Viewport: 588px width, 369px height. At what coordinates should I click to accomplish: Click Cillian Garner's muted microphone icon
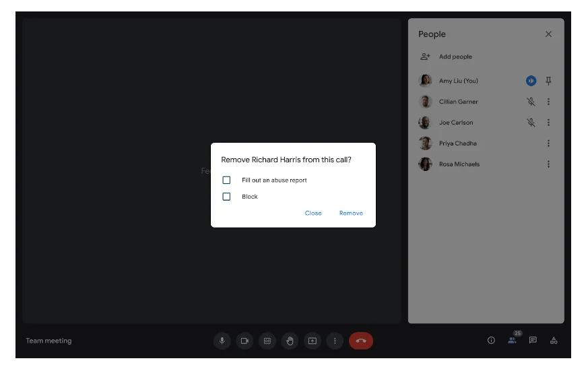[x=531, y=102]
